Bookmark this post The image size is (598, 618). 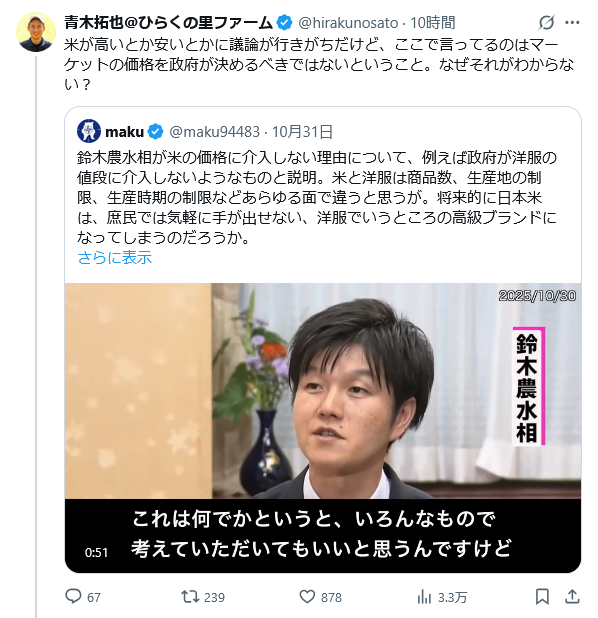pyautogui.click(x=542, y=597)
